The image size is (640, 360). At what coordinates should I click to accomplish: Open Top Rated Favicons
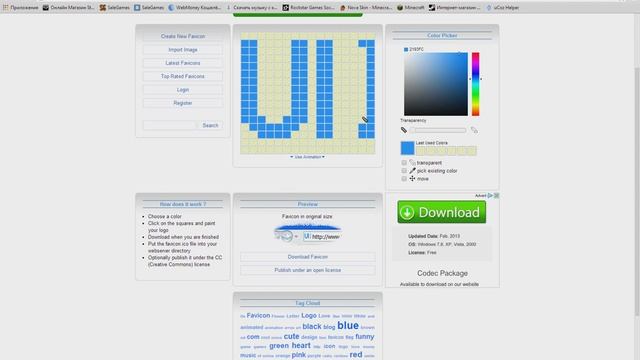[183, 76]
